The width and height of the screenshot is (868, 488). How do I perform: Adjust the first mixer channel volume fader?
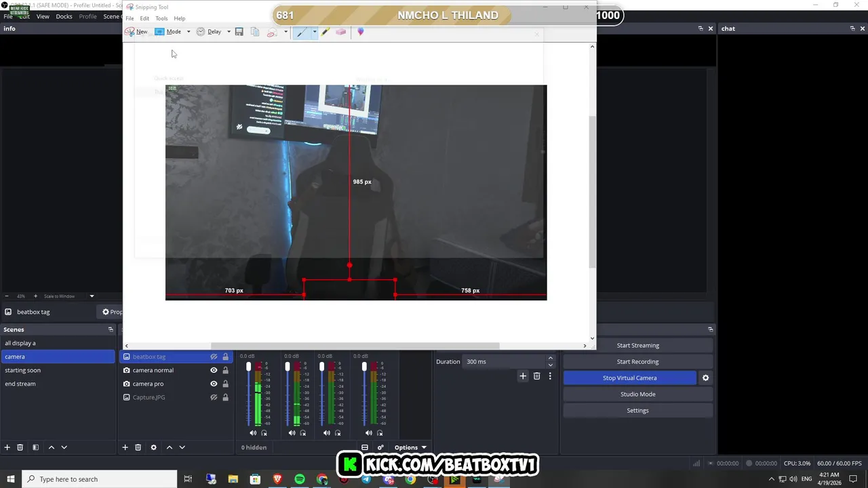249,367
